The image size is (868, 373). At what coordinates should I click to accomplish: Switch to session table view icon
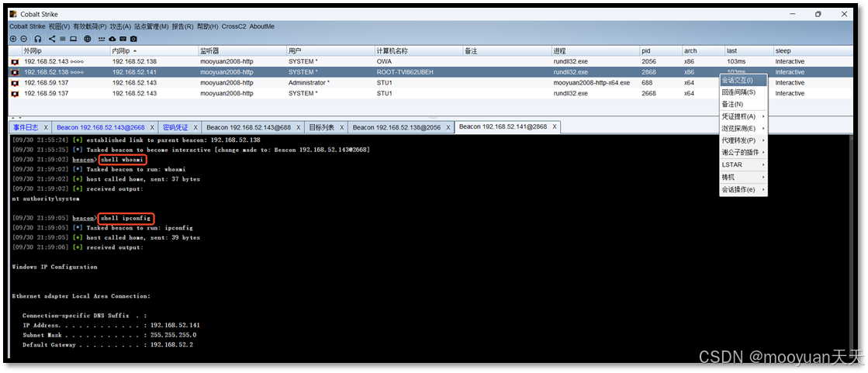(x=63, y=39)
